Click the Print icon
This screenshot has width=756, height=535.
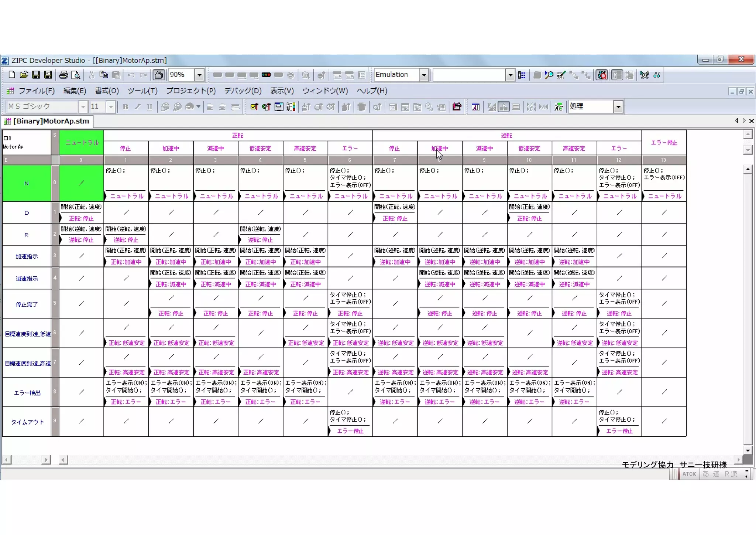pos(63,75)
